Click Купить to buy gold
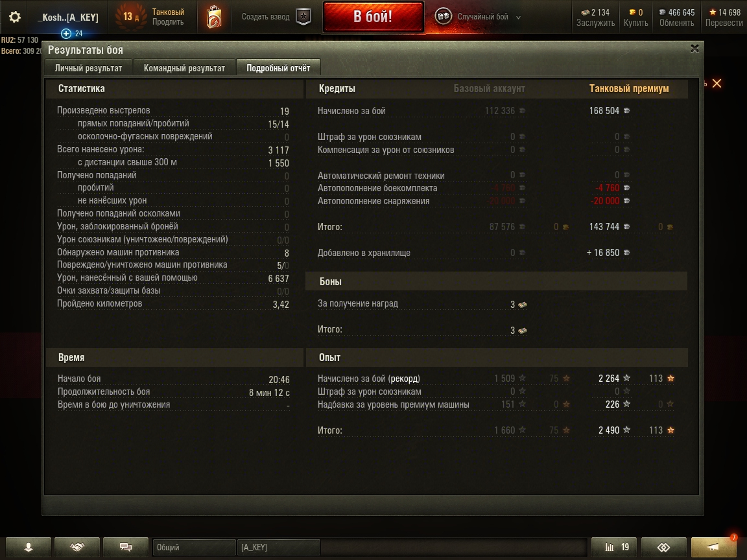The height and width of the screenshot is (560, 747). (635, 23)
